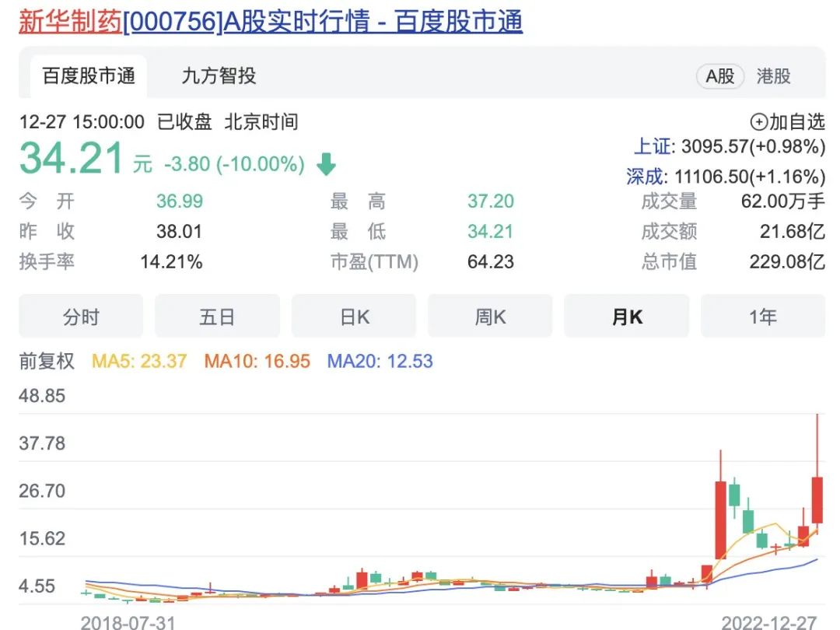Click the green down arrow icon
Viewport: 840px width, 630px height.
tap(326, 164)
